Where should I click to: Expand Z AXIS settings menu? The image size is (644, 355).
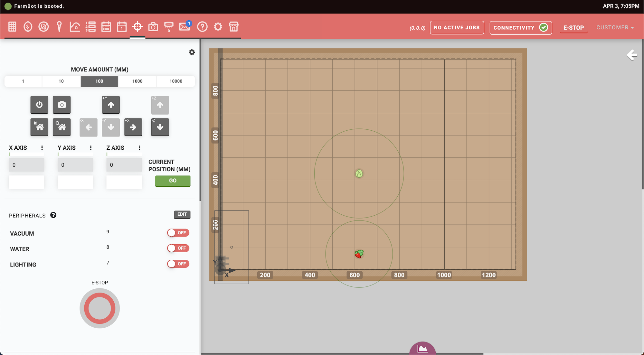point(139,147)
